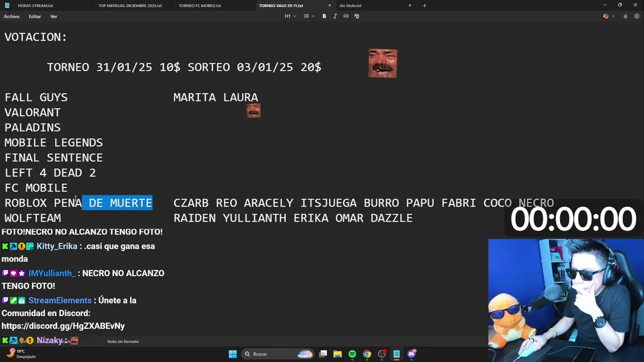Click the Notepad app icon in title bar
This screenshot has height=362, width=644.
[7, 6]
